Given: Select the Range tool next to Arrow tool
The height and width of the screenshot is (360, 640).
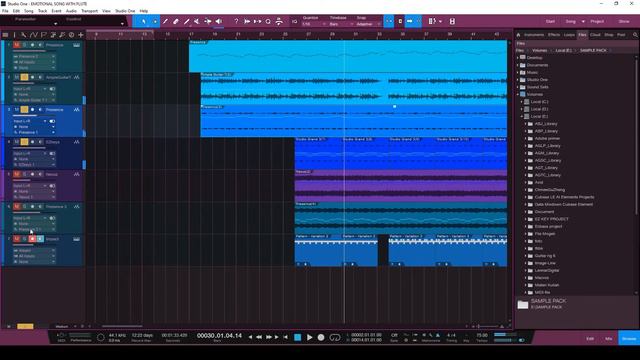Looking at the screenshot, I should click(x=155, y=21).
